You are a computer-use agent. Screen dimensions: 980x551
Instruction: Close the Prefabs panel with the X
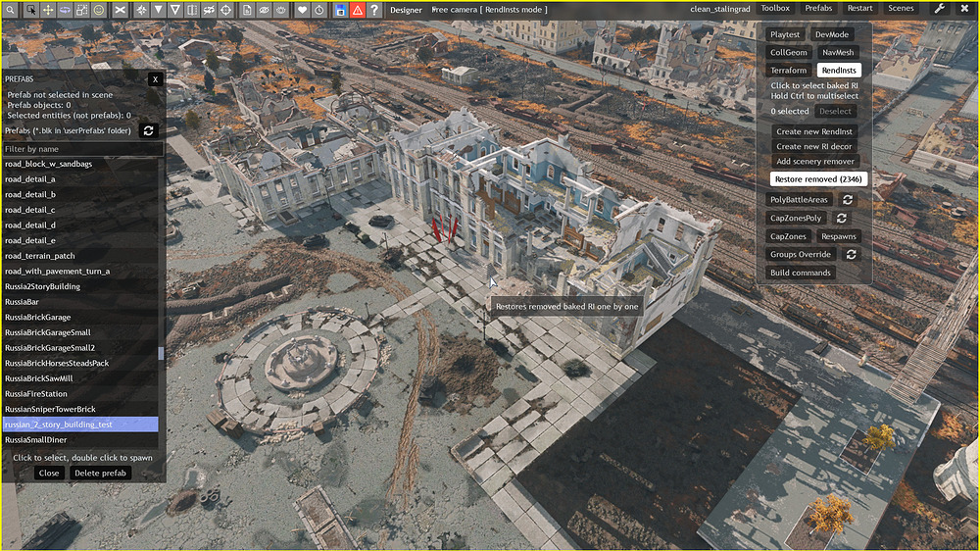pos(155,78)
